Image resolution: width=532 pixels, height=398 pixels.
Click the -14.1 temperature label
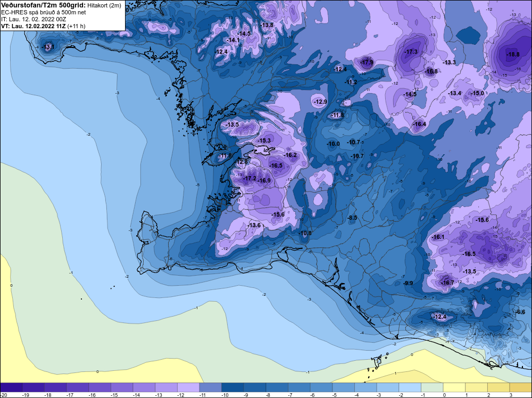[233, 40]
